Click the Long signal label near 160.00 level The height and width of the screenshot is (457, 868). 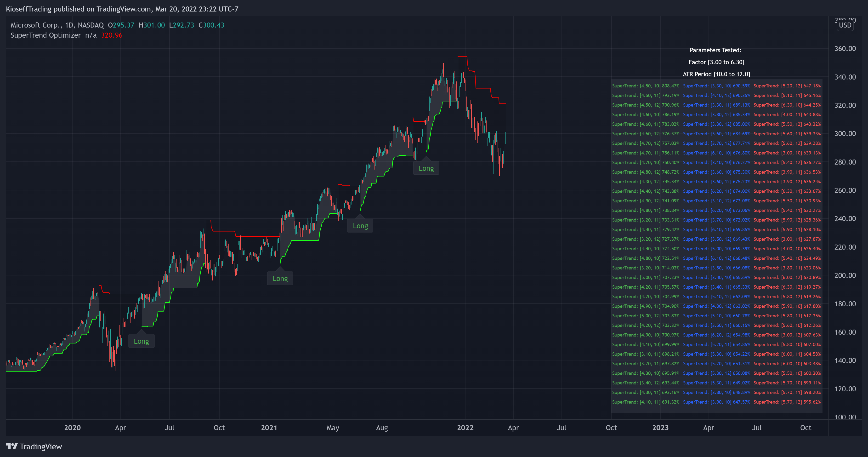click(142, 341)
